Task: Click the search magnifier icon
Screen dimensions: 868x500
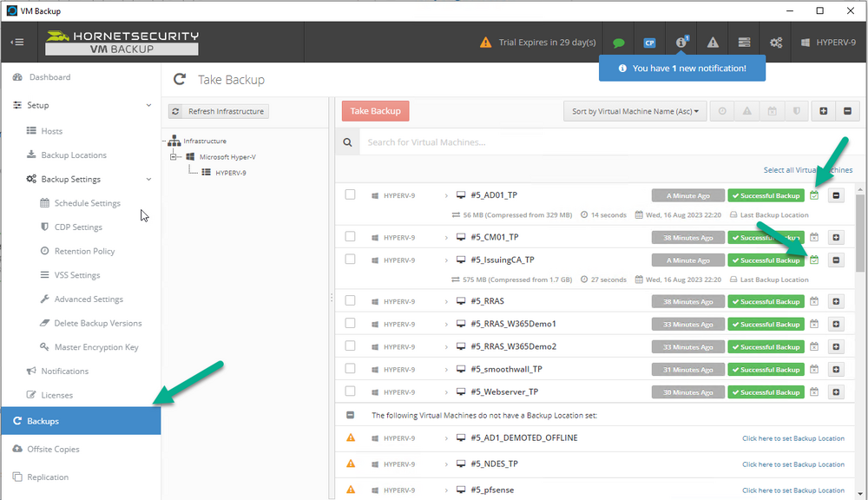Action: pos(347,142)
